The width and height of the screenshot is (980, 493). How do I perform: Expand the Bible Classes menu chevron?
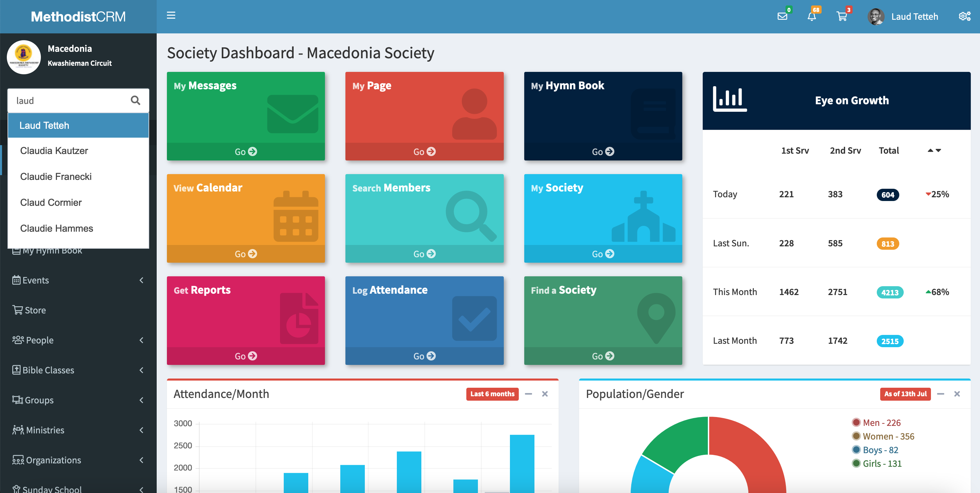[x=141, y=370]
